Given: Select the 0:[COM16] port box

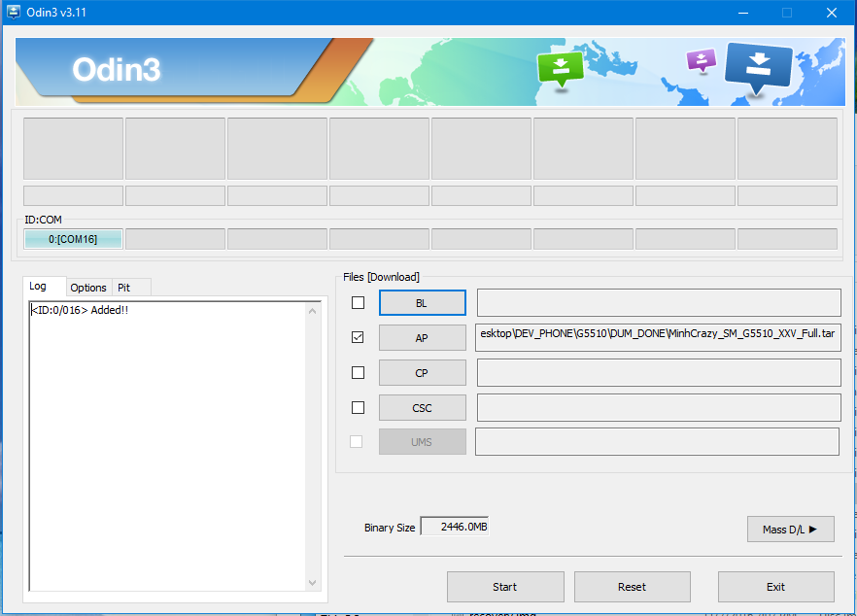Looking at the screenshot, I should 73,239.
